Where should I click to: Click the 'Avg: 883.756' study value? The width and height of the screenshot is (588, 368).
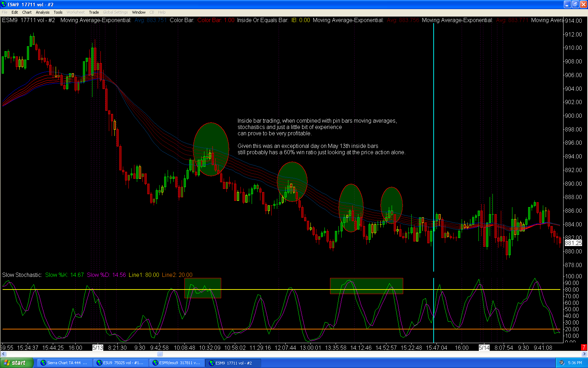403,20
